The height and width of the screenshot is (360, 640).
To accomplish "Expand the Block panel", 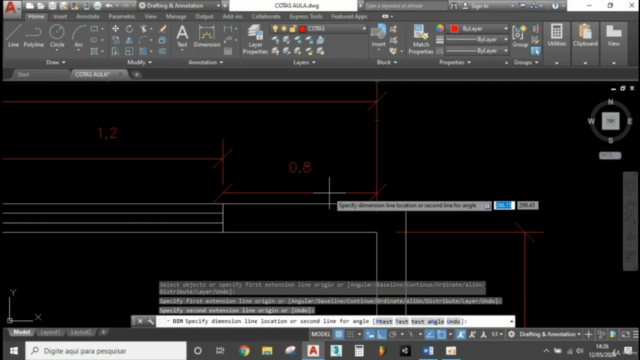I will tap(386, 62).
